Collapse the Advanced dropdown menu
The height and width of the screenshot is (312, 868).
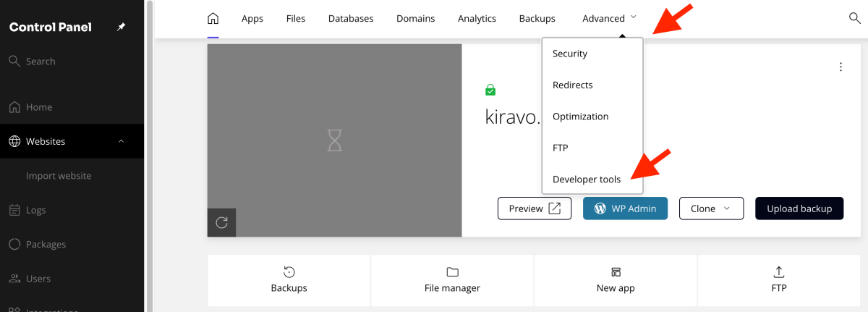609,19
